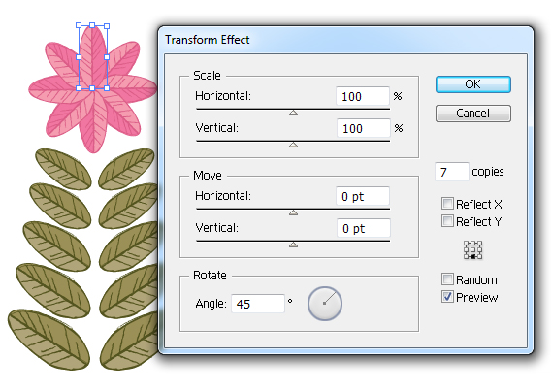
Task: Click the Scale Horizontal percent field
Action: 363,96
